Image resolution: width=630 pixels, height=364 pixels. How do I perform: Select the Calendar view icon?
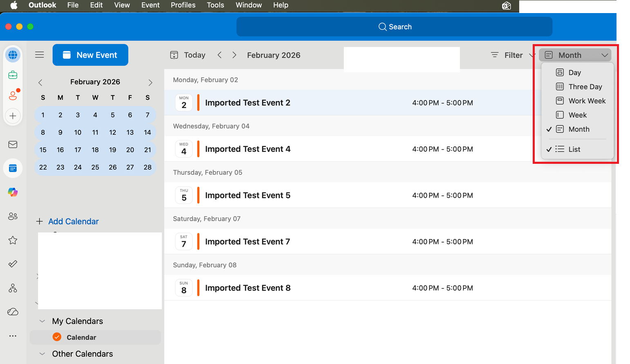(13, 168)
